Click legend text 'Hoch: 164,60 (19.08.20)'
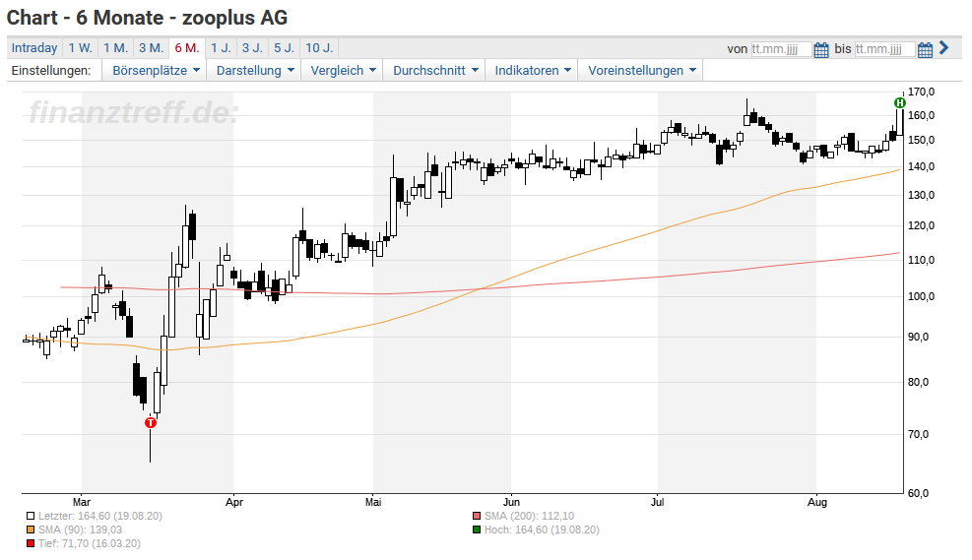This screenshot has width=972, height=560. 542,530
